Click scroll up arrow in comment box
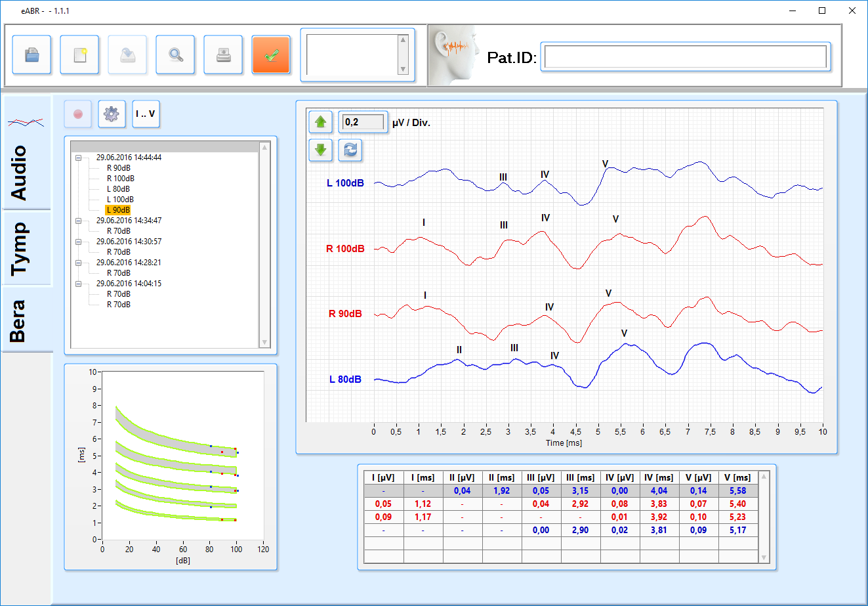This screenshot has height=606, width=868. [403, 40]
